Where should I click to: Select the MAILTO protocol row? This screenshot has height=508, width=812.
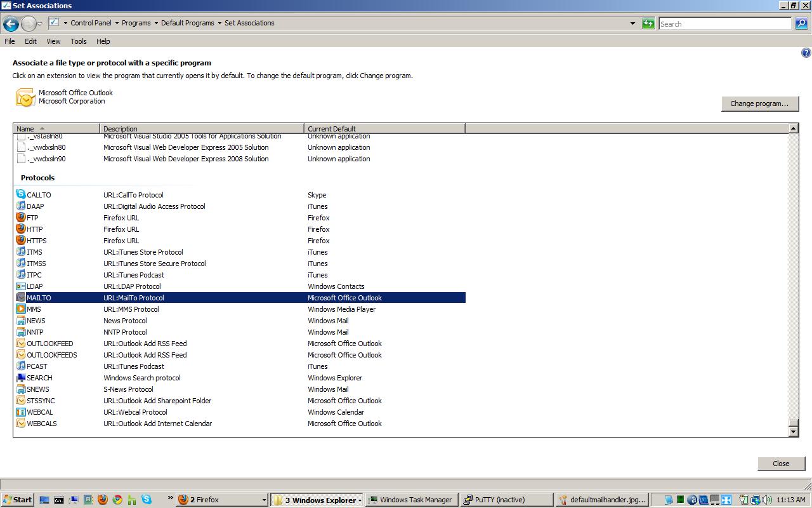240,297
